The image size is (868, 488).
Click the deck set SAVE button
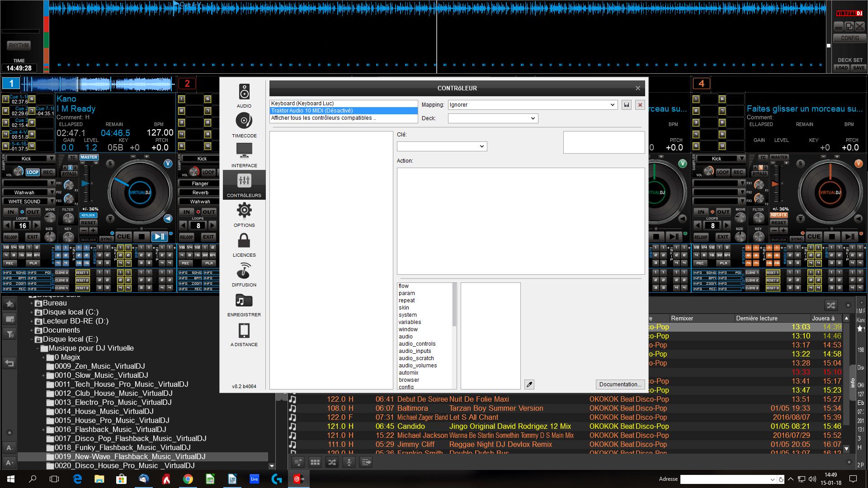pos(858,68)
